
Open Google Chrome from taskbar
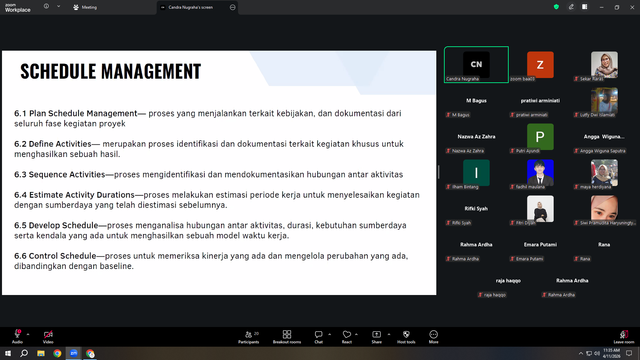tap(57, 353)
